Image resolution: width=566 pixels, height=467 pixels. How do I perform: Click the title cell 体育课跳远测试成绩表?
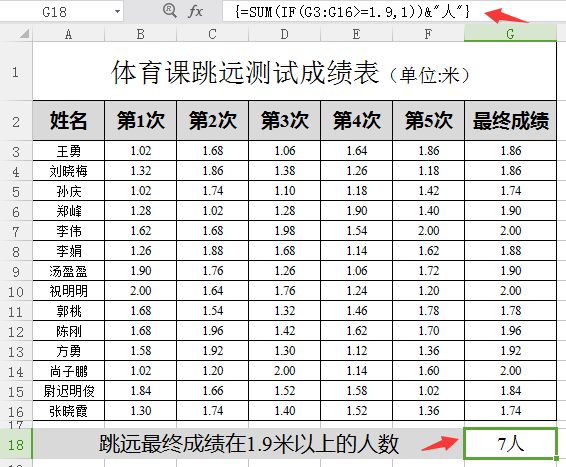coord(294,71)
